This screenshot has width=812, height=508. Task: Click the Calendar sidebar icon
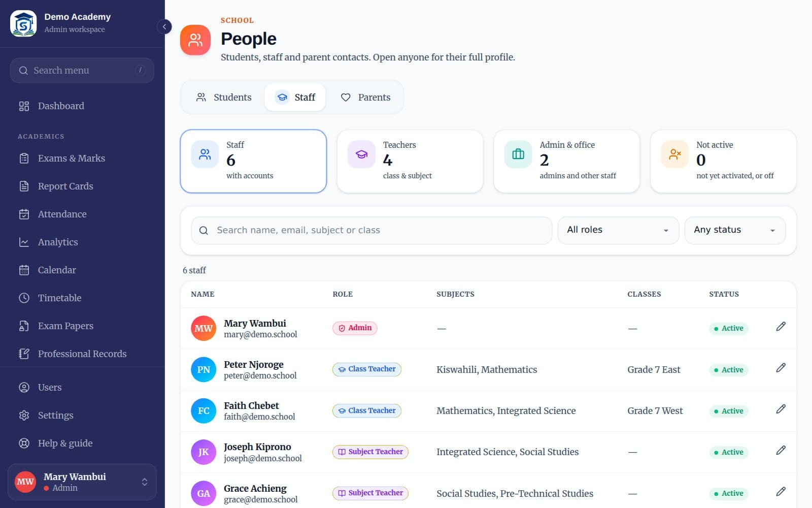click(x=24, y=270)
